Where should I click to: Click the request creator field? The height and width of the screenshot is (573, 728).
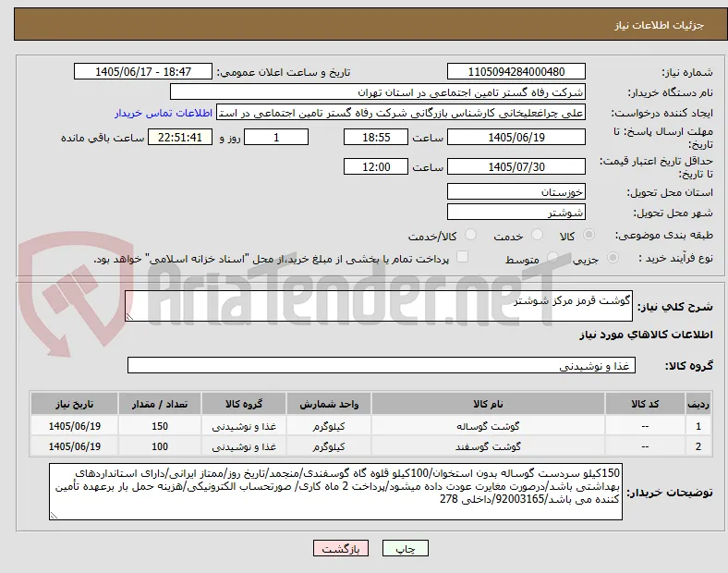pos(401,113)
